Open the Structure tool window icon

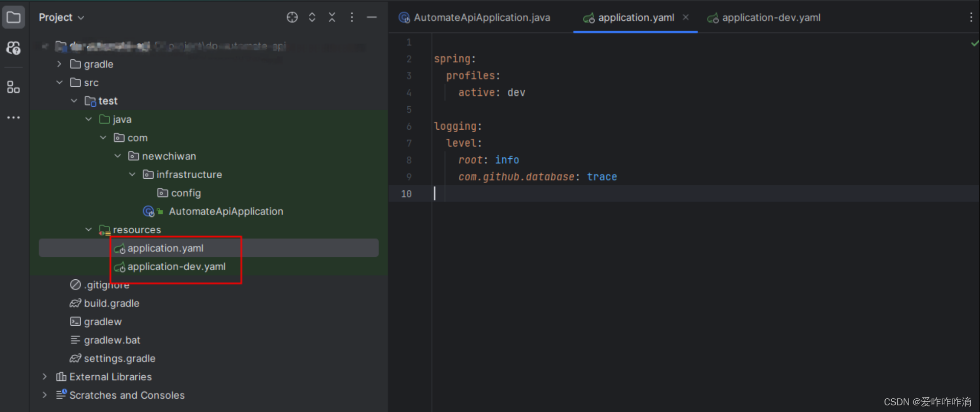click(x=14, y=87)
